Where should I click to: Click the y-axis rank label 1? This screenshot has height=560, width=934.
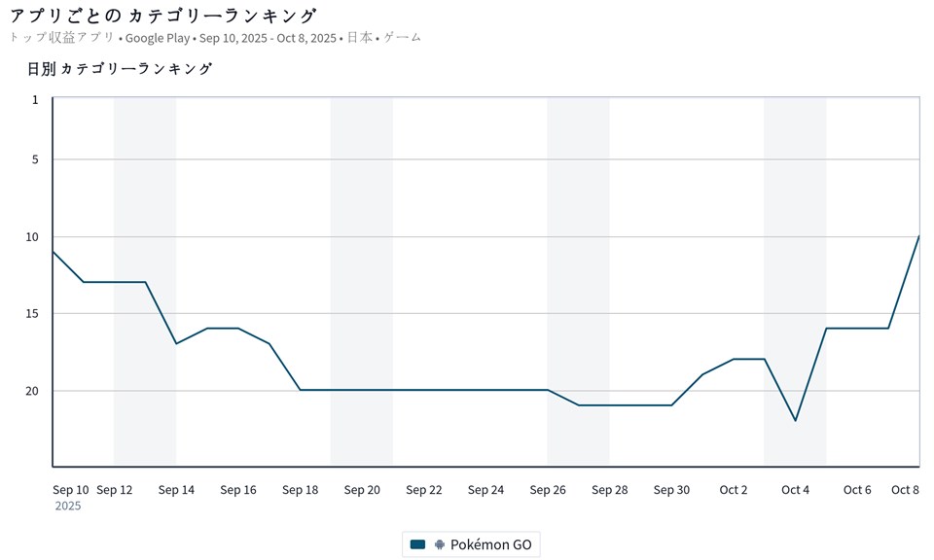[x=35, y=99]
